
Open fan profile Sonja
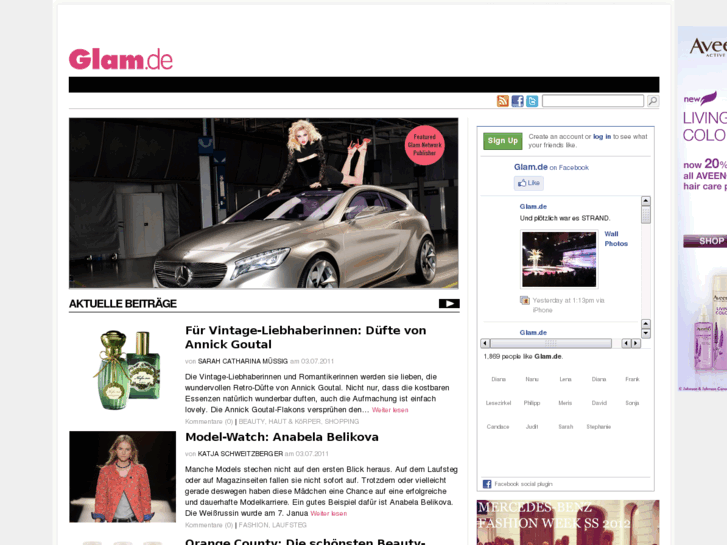(x=632, y=403)
